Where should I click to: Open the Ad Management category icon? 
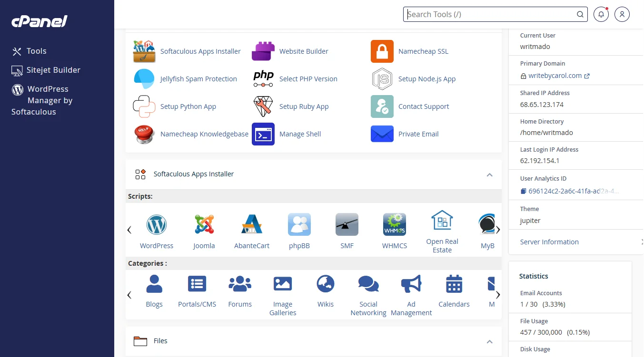click(x=411, y=284)
